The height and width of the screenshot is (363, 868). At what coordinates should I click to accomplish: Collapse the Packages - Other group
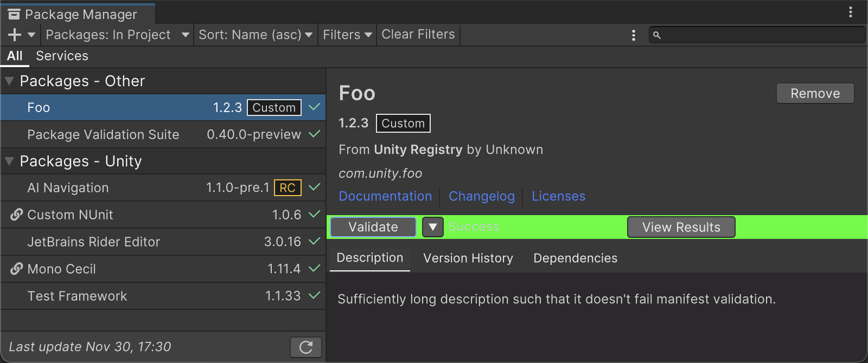click(x=9, y=81)
